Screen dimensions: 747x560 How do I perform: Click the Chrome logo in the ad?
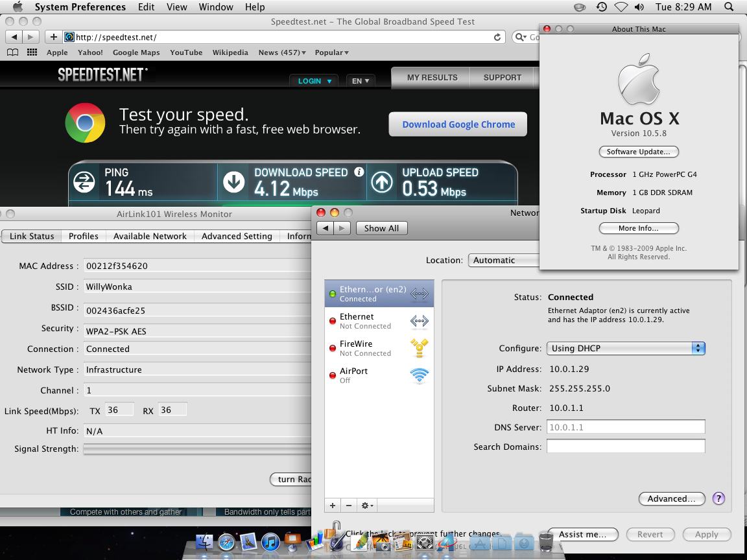pos(85,123)
